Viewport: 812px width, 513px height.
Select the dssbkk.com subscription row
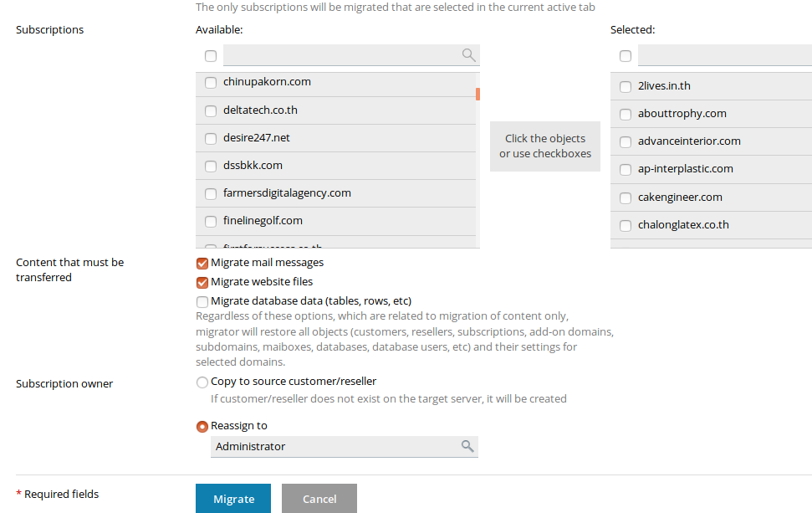tap(253, 166)
